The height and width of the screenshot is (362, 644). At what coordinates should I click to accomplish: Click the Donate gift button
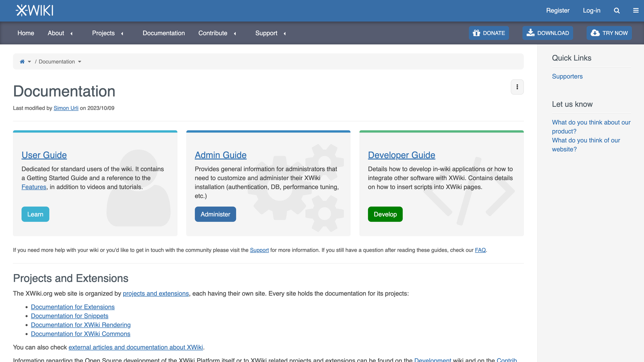489,33
